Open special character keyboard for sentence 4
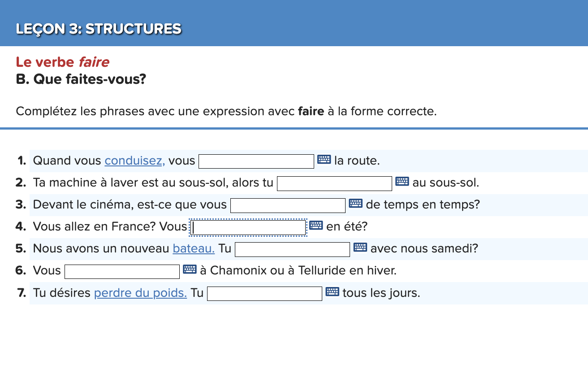Screen dimensions: 588x374 (x=316, y=225)
